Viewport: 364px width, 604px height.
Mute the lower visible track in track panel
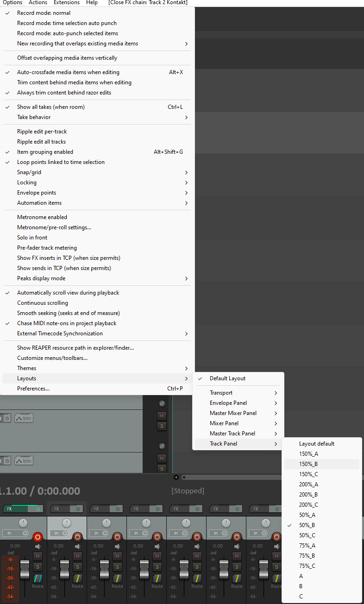(162, 458)
